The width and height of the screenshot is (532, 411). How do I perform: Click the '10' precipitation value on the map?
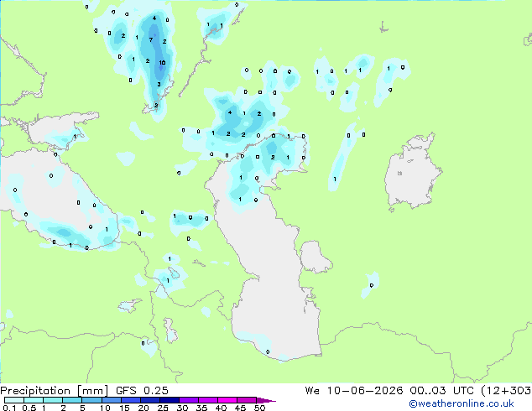162,62
